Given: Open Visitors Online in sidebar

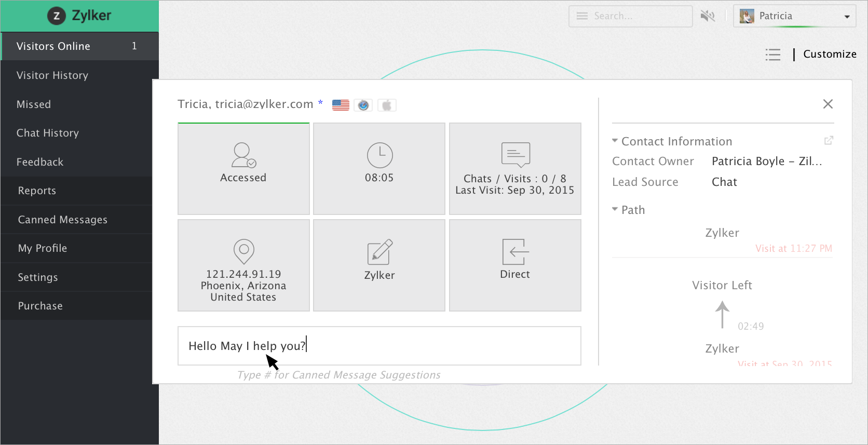Looking at the screenshot, I should pos(79,46).
